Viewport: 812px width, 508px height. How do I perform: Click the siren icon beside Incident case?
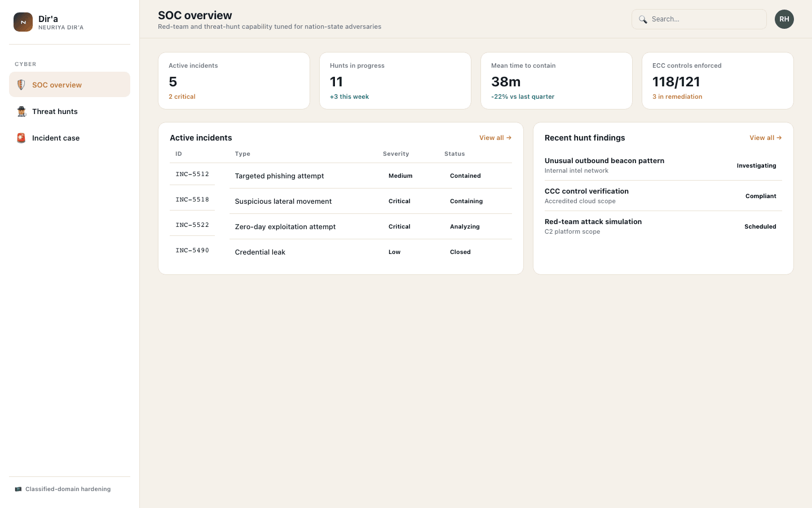coord(21,138)
